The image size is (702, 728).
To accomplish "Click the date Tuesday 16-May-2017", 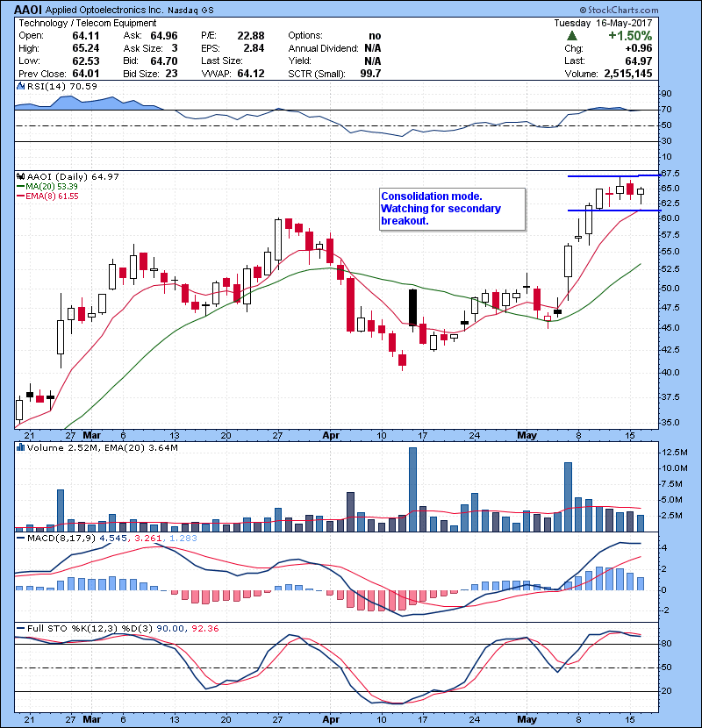I will (x=603, y=23).
